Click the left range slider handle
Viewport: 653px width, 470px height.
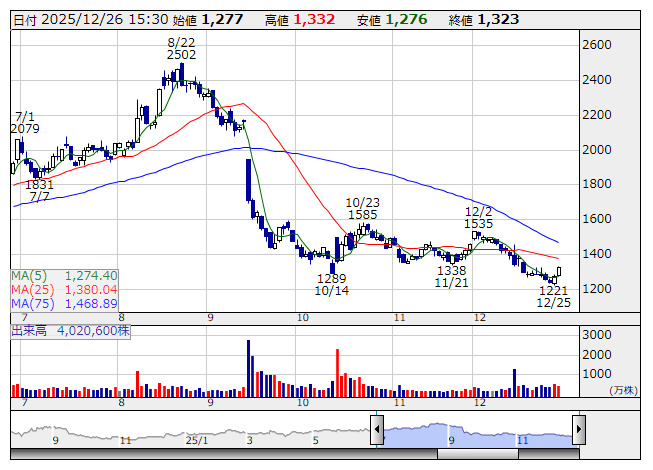(377, 429)
